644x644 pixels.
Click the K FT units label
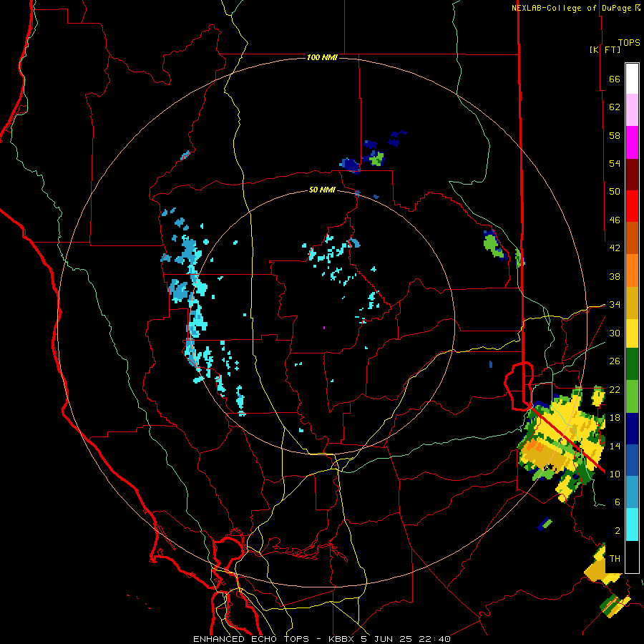pos(605,50)
